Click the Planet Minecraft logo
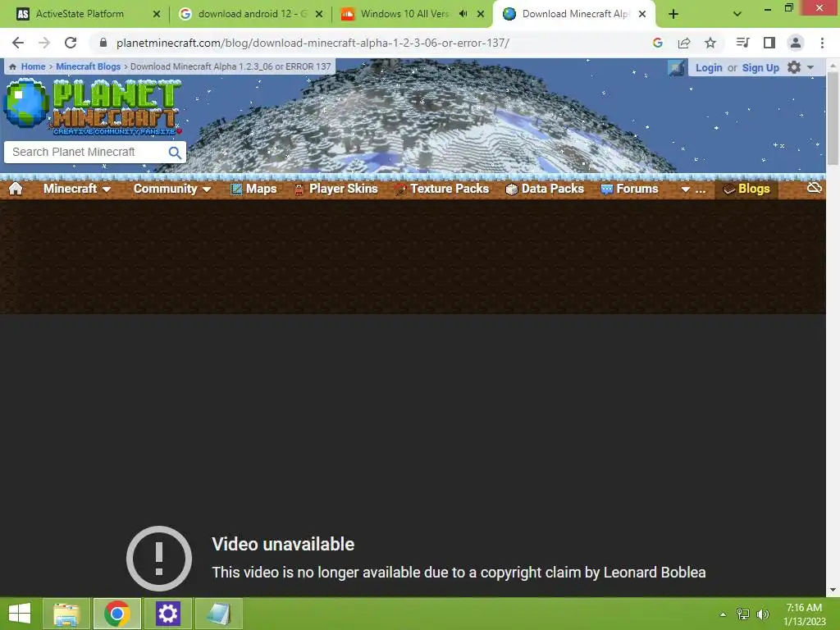 coord(93,106)
